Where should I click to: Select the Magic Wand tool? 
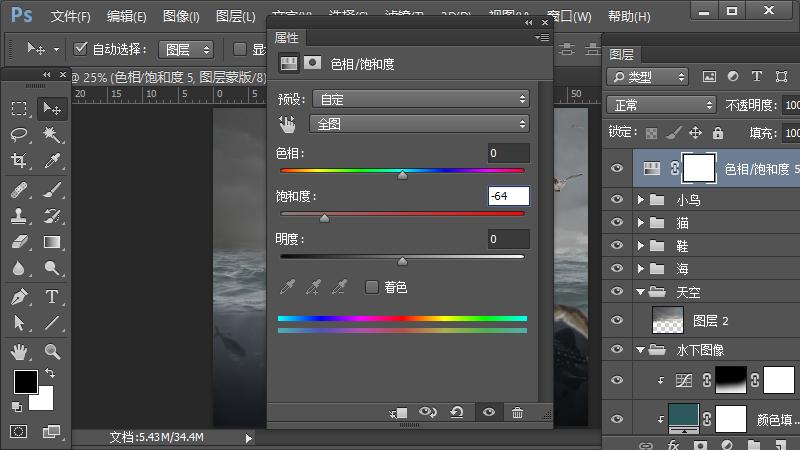[x=52, y=135]
